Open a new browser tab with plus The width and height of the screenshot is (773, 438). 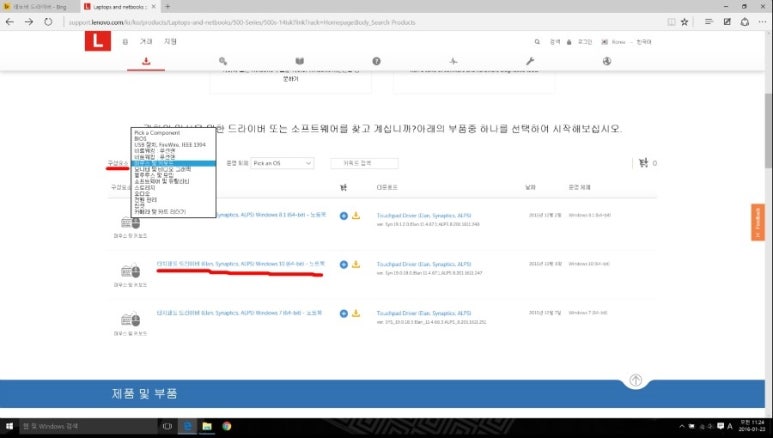click(x=168, y=6)
